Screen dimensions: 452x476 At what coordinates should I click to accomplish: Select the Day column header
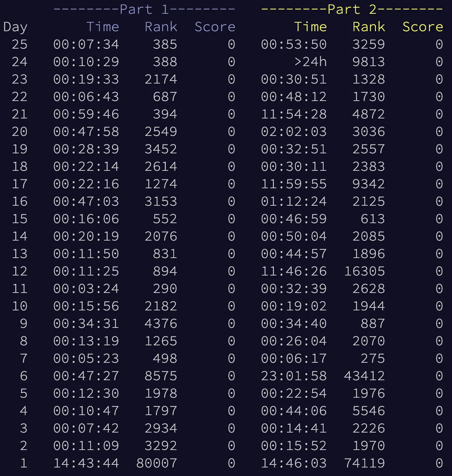click(x=15, y=26)
